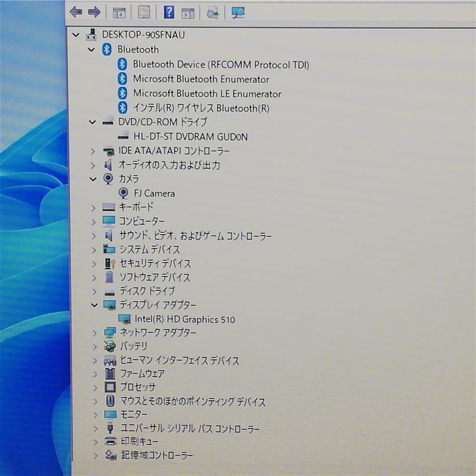Image resolution: width=476 pixels, height=476 pixels.
Task: Click the モニター display icon
Action: point(110,415)
